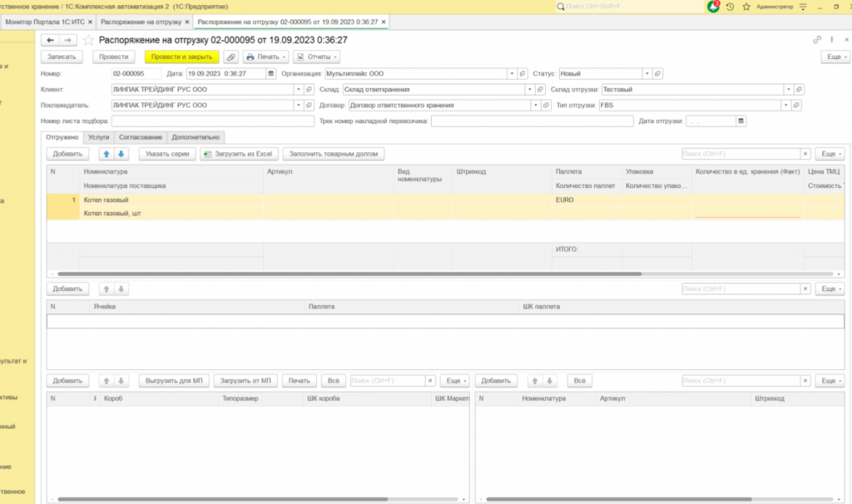The image size is (852, 504).
Task: Move row down in Отгружено table
Action: click(121, 154)
